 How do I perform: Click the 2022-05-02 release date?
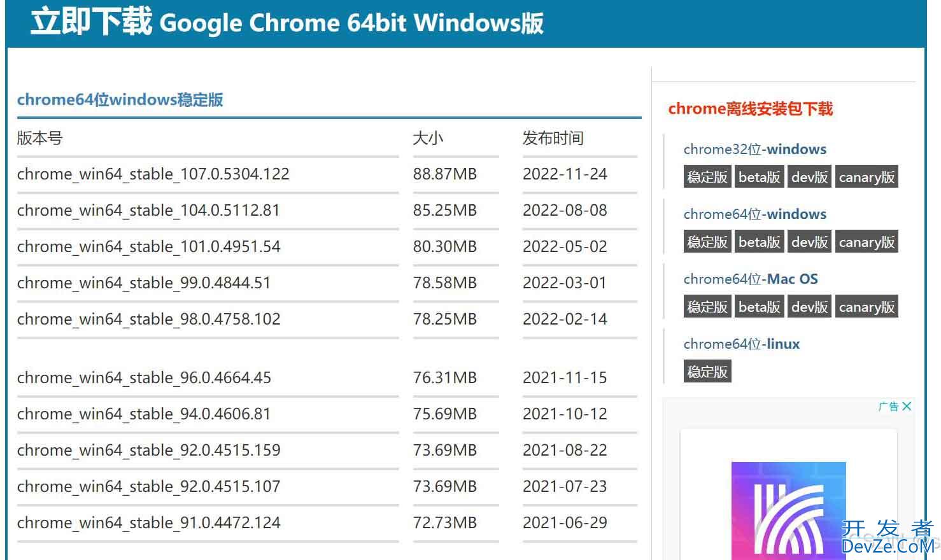[565, 246]
